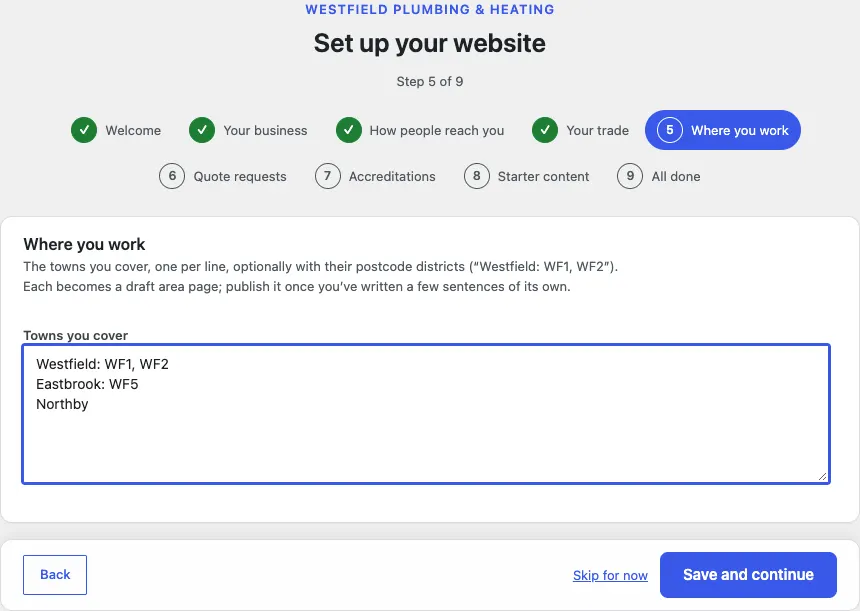Open the Accreditations step
Viewport: 860px width, 611px height.
(392, 177)
